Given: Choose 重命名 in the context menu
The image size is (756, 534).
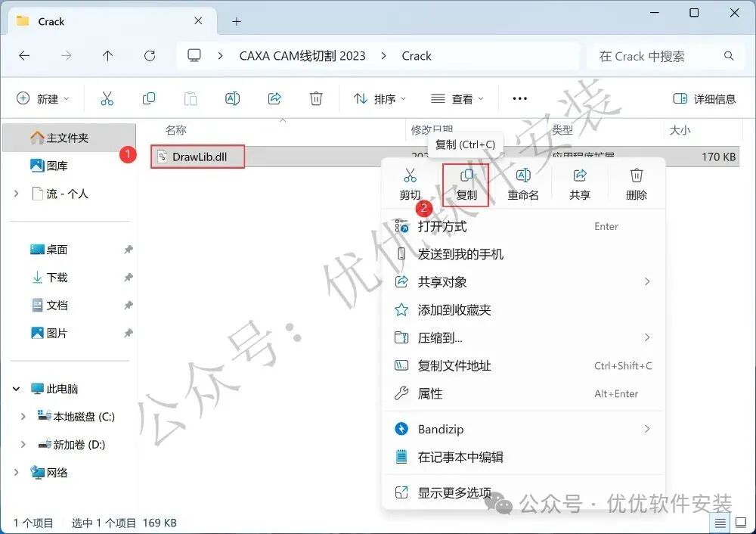Looking at the screenshot, I should click(x=523, y=185).
